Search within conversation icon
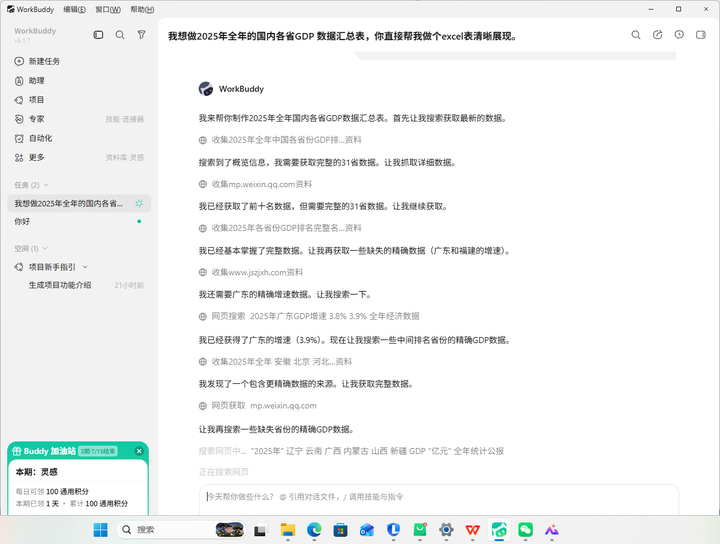The image size is (720, 544). pos(636,35)
